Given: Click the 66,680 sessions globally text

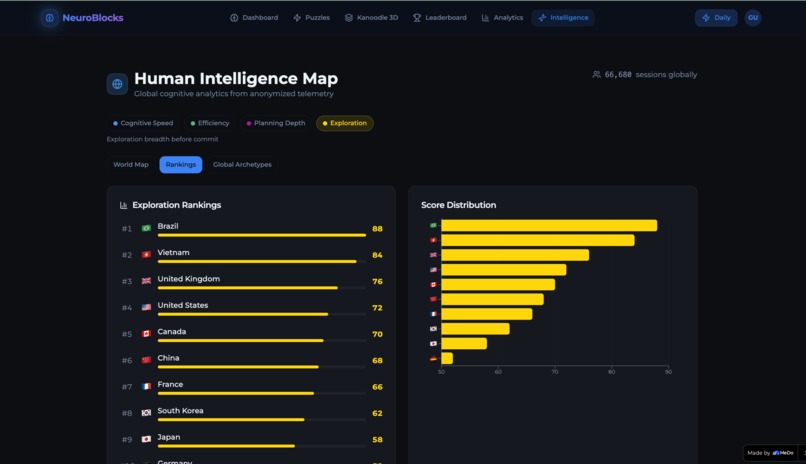Looking at the screenshot, I should click(x=651, y=75).
